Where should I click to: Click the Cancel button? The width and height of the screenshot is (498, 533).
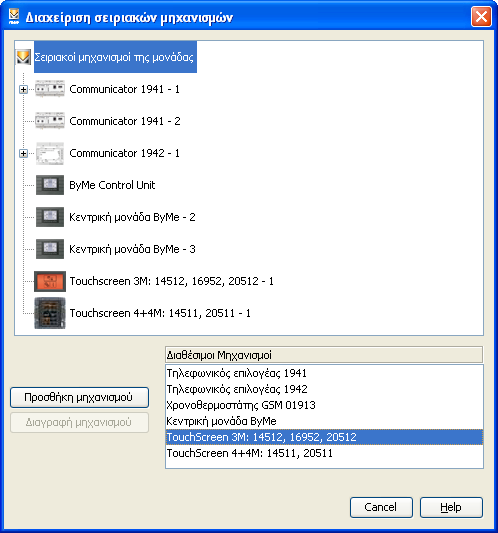(x=381, y=507)
